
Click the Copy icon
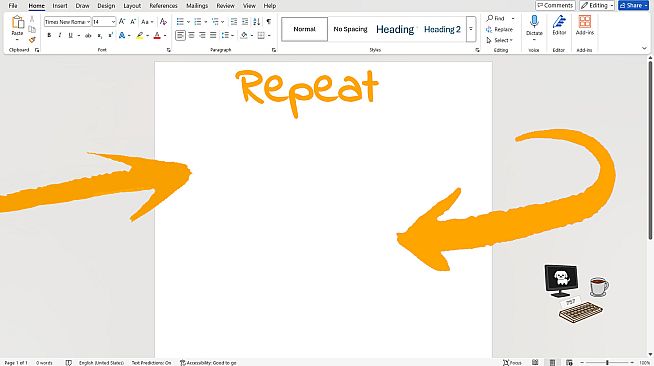click(32, 29)
